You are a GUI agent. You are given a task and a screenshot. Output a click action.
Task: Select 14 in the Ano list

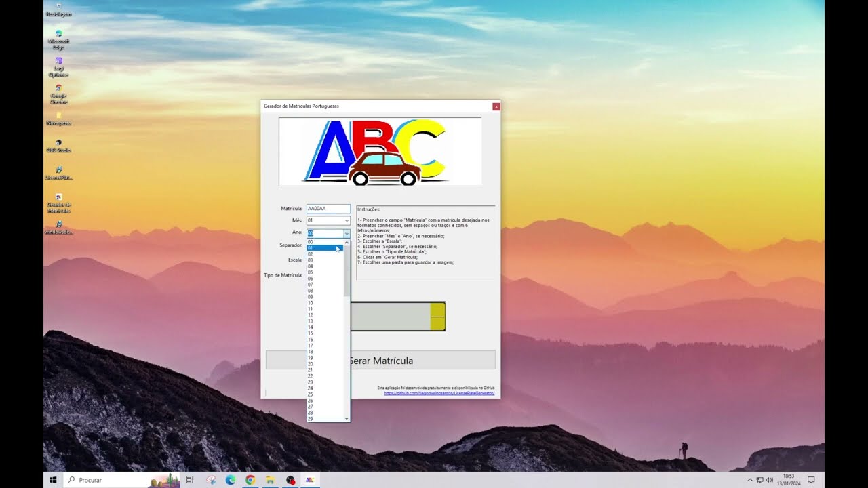point(325,327)
